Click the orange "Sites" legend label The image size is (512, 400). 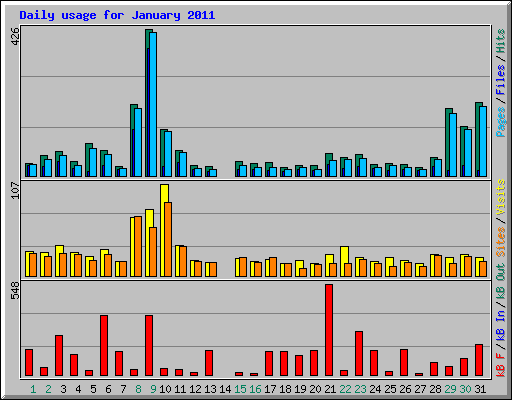501,242
